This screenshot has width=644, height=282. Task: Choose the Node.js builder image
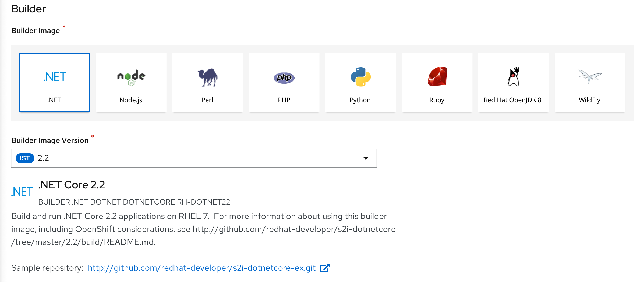[131, 83]
